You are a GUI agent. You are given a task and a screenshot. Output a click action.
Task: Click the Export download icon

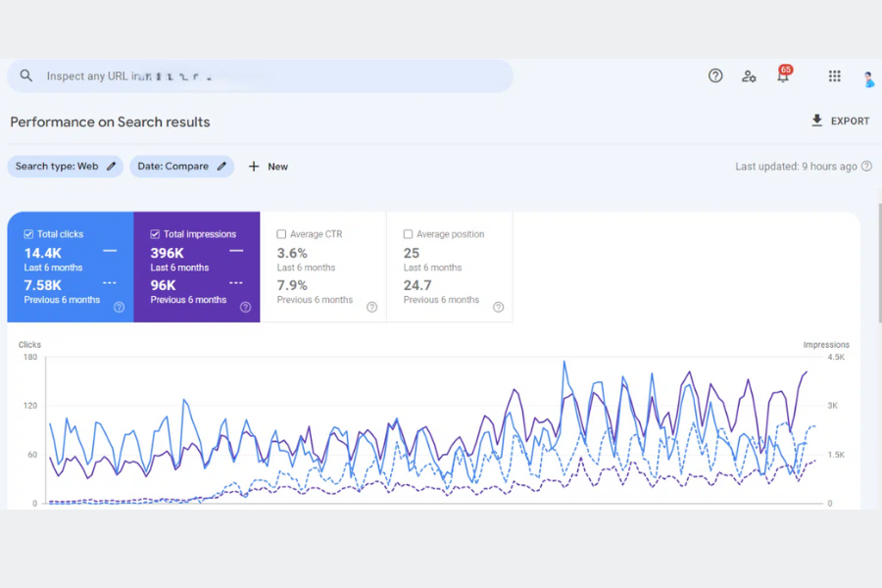[815, 121]
